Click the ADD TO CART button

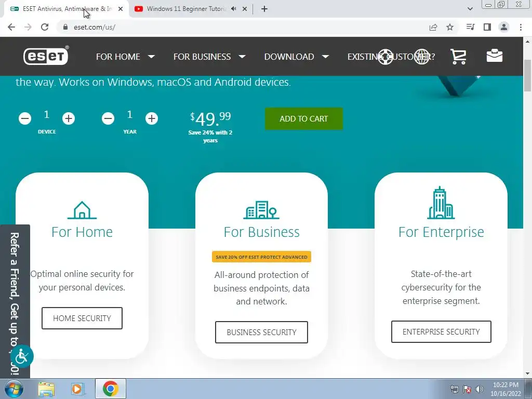[303, 119]
